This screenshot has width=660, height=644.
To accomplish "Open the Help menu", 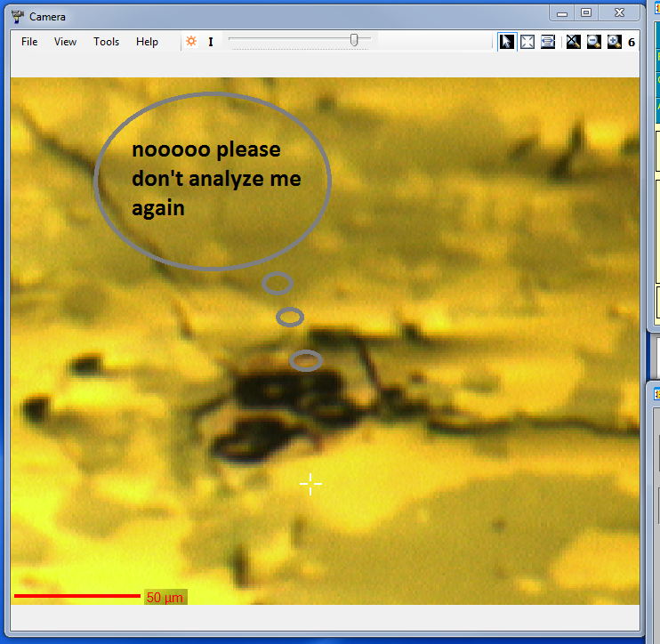I will click(x=147, y=42).
